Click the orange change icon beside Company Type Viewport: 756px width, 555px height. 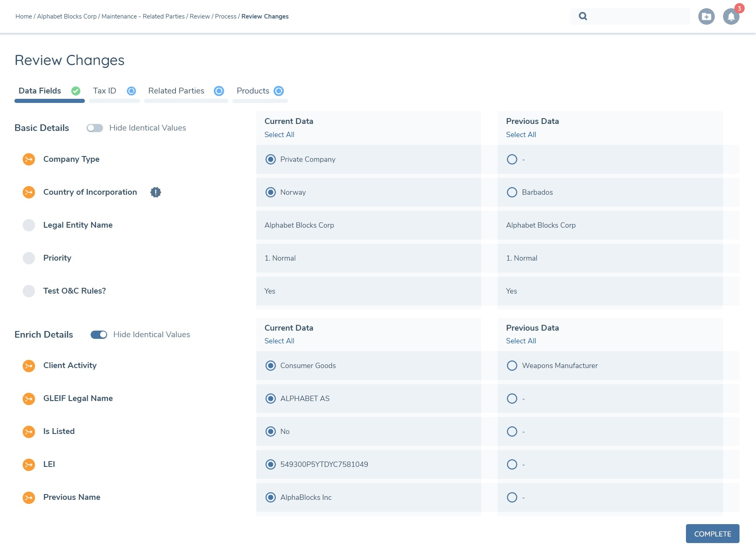pos(28,159)
